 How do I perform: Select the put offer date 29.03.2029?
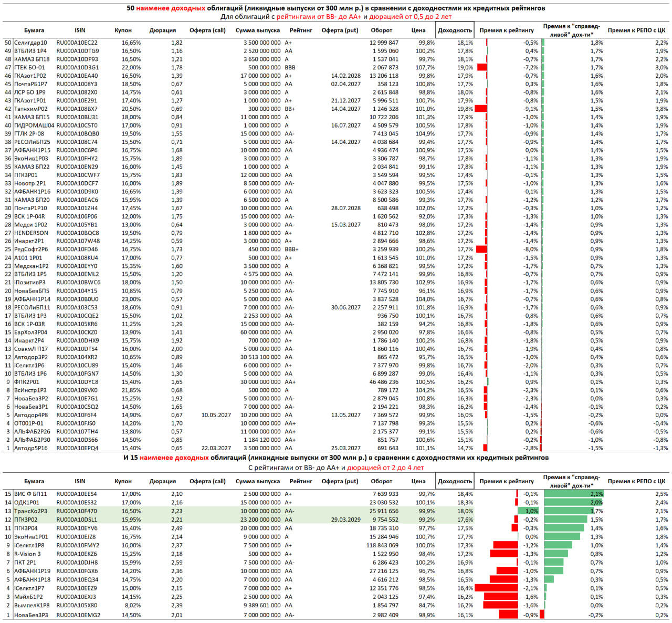coord(346,520)
